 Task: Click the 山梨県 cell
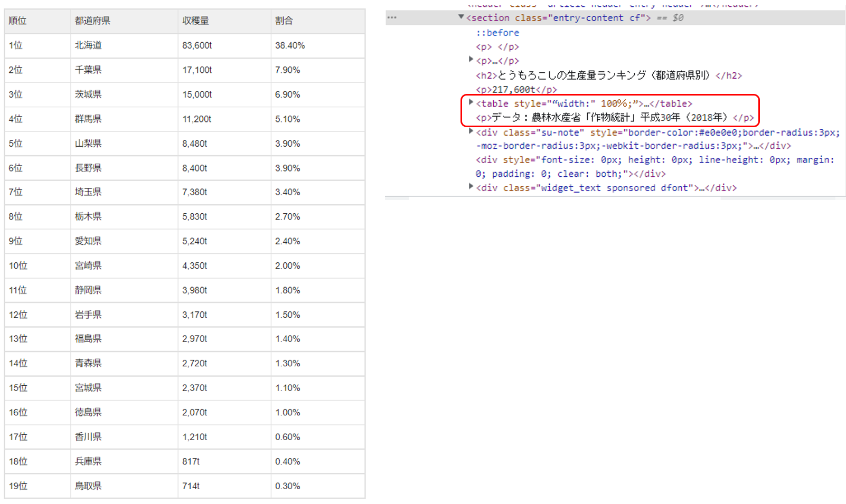[124, 144]
